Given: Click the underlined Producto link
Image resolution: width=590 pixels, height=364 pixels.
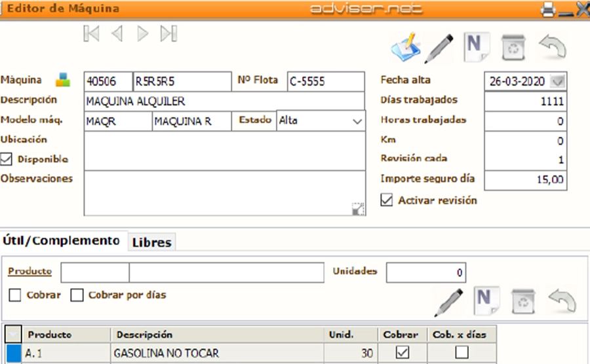Looking at the screenshot, I should [29, 271].
